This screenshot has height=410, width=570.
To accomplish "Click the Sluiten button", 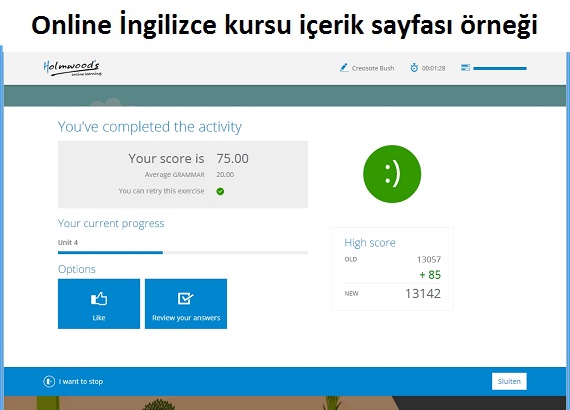I will tap(509, 381).
